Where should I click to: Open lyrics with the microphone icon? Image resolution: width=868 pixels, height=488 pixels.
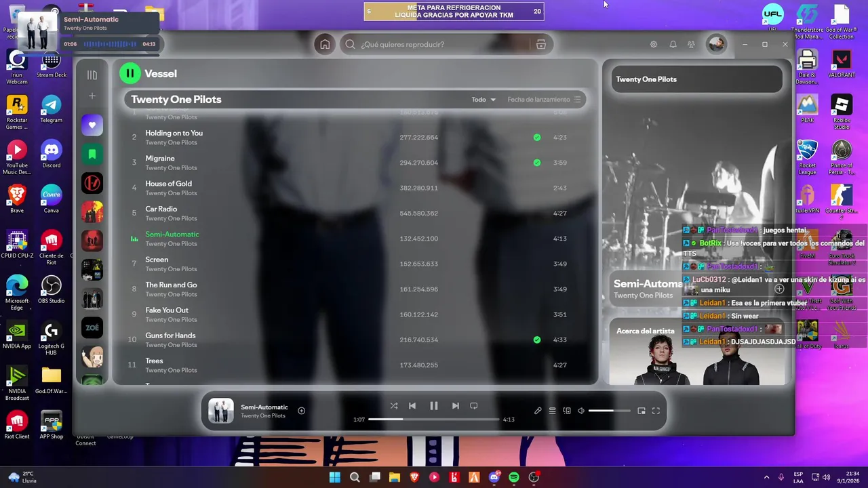[538, 411]
